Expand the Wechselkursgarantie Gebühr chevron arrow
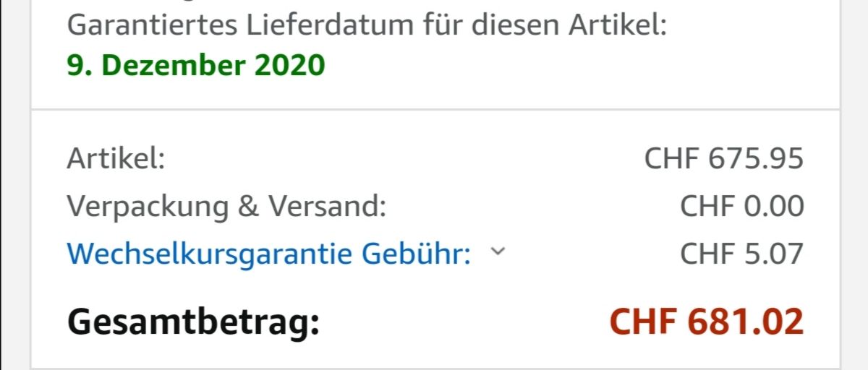This screenshot has height=370, width=868. pyautogui.click(x=497, y=251)
